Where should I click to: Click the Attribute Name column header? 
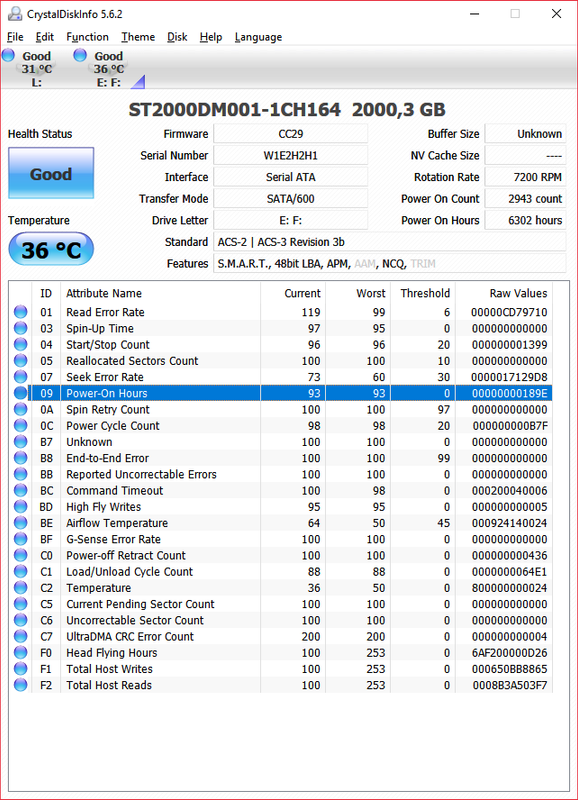pos(160,293)
